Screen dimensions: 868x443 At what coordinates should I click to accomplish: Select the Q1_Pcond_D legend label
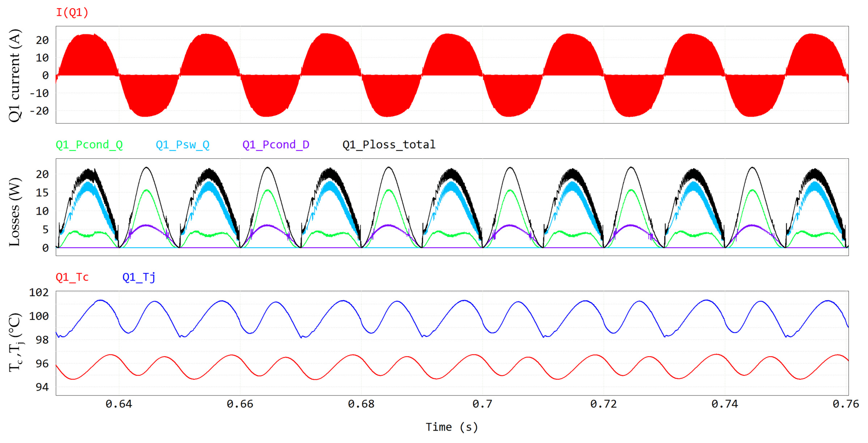pyautogui.click(x=276, y=145)
